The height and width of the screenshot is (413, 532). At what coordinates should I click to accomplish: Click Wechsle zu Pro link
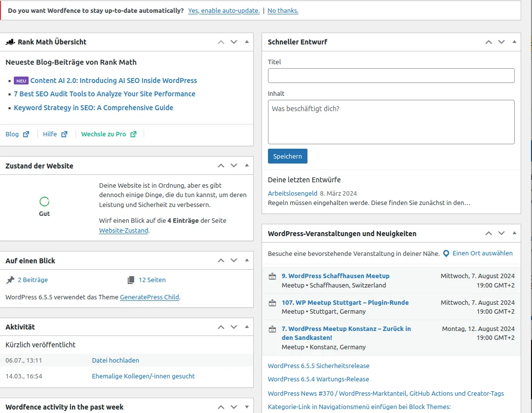tap(104, 134)
